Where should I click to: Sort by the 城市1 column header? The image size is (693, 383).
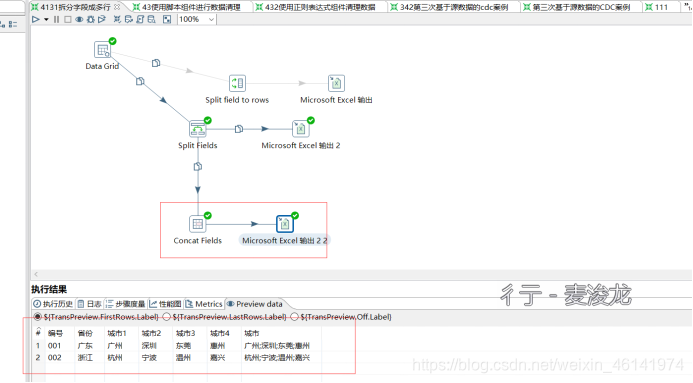117,333
